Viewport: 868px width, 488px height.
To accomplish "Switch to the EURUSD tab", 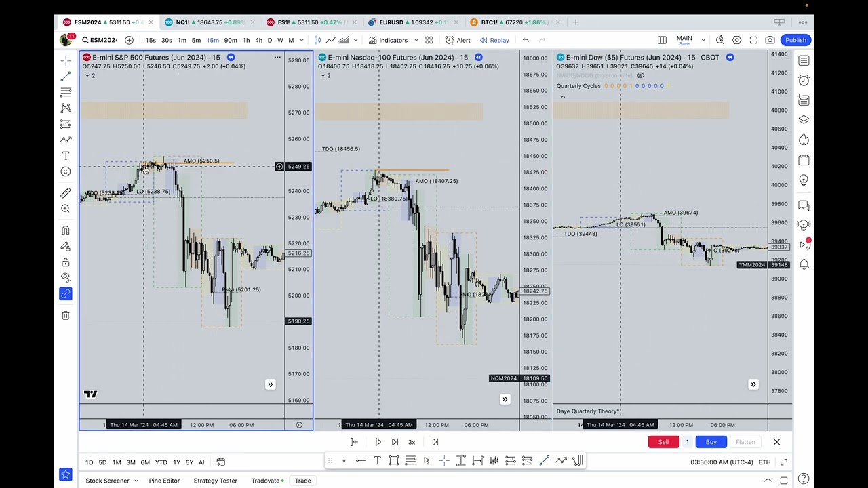I will tap(412, 22).
